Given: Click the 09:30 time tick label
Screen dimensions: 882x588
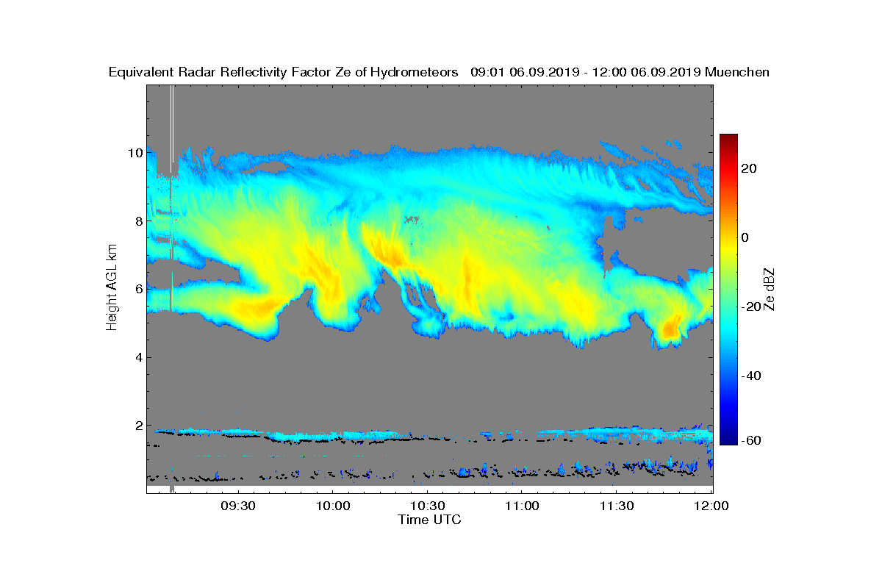Looking at the screenshot, I should click(x=237, y=506).
